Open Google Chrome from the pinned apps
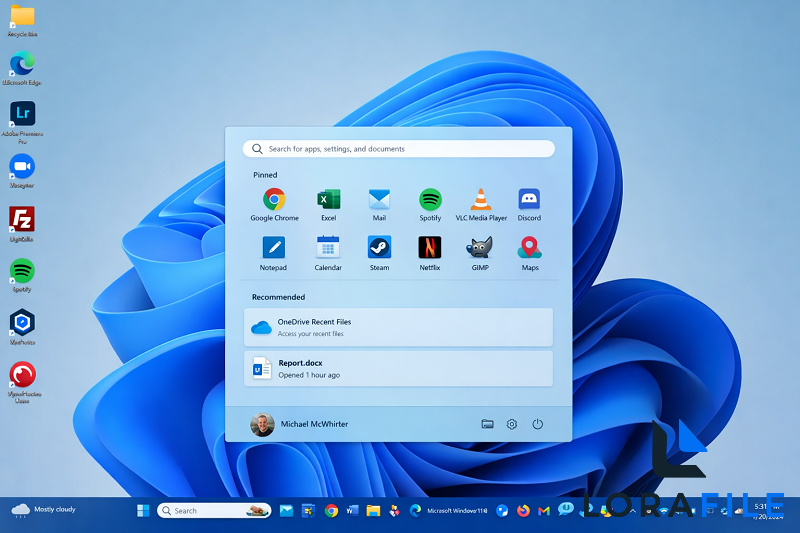The height and width of the screenshot is (533, 800). point(274,205)
